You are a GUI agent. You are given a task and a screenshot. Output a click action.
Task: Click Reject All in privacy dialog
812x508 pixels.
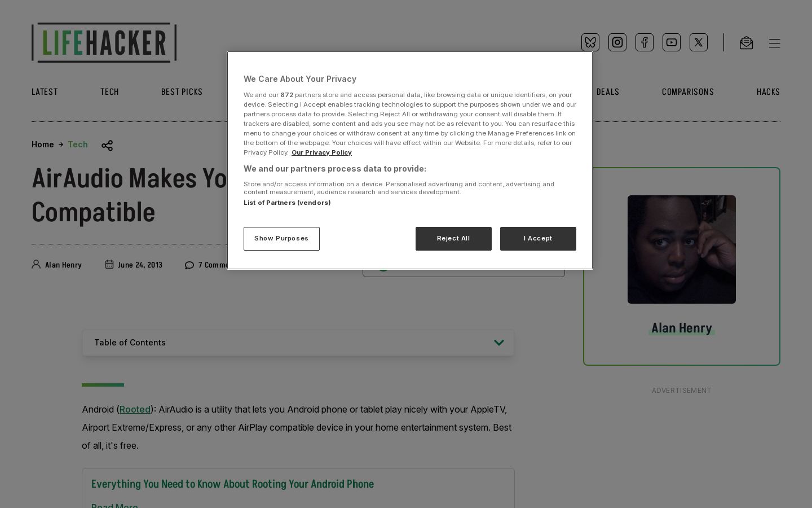453,239
